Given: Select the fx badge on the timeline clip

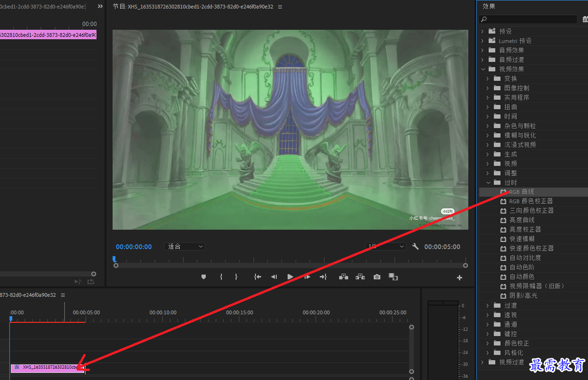Looking at the screenshot, I should point(17,367).
